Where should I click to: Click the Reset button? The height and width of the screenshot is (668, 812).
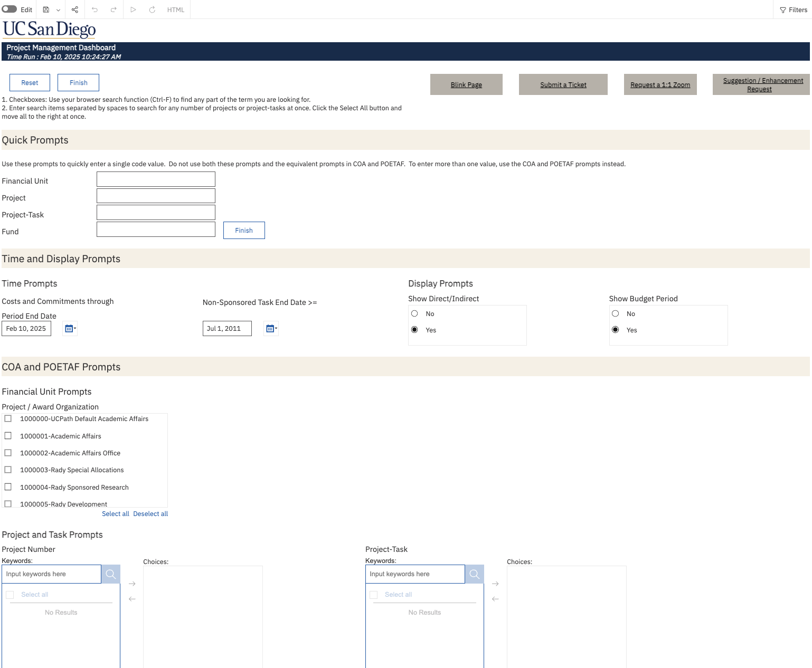pos(30,83)
